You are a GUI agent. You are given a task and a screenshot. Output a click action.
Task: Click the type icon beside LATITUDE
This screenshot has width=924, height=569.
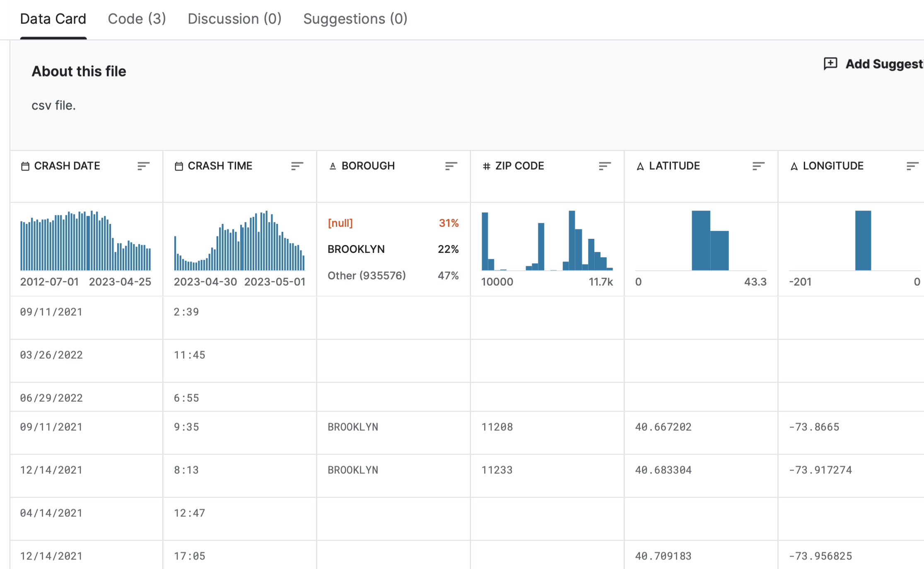pyautogui.click(x=640, y=166)
